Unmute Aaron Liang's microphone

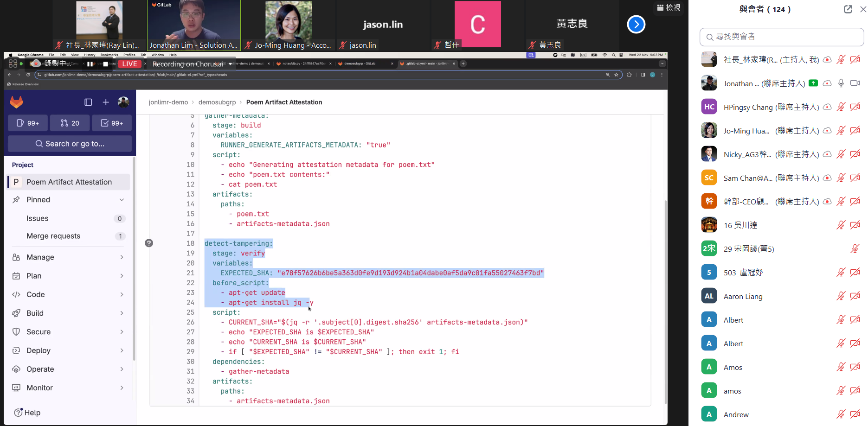tap(841, 296)
